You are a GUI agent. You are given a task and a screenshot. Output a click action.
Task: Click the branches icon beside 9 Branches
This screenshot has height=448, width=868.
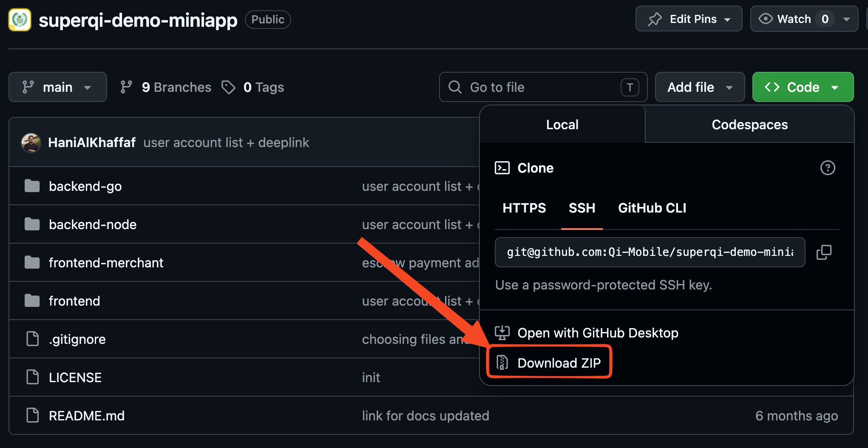(x=126, y=87)
